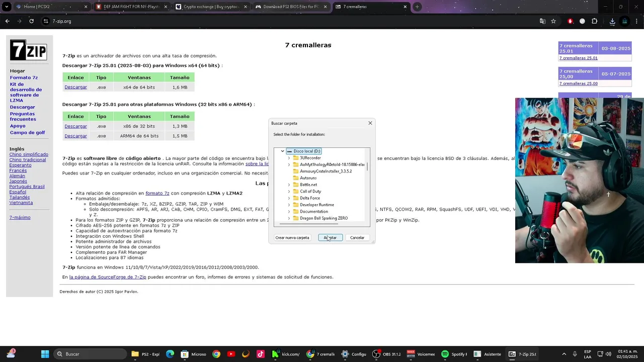Image resolution: width=644 pixels, height=362 pixels.
Task: Expand the Battle.net folder
Action: click(289, 185)
